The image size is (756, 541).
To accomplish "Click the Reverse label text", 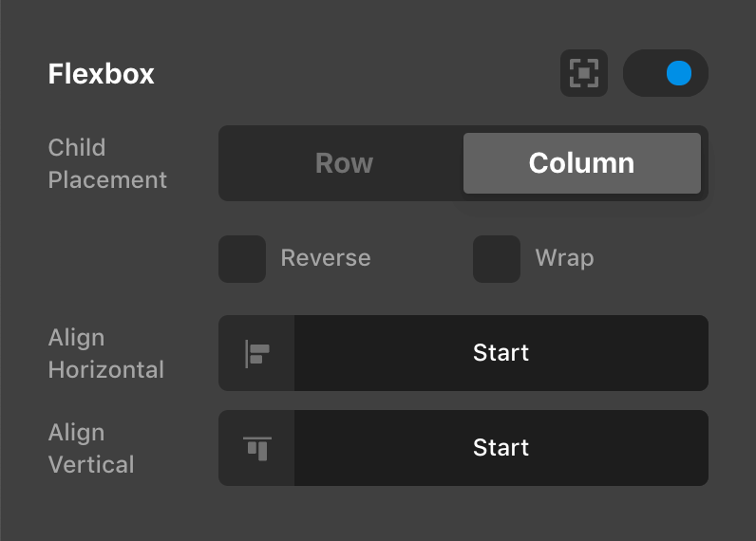I will pos(326,258).
